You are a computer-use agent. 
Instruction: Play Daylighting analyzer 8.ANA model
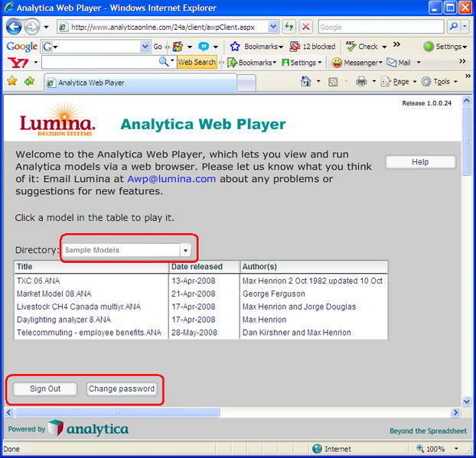pos(201,320)
